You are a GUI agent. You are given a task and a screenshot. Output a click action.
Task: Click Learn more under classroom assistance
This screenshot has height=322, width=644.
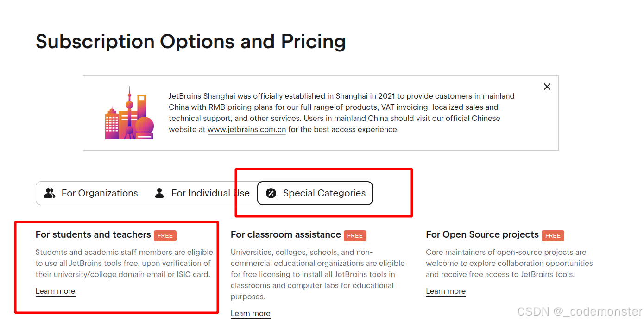(250, 314)
